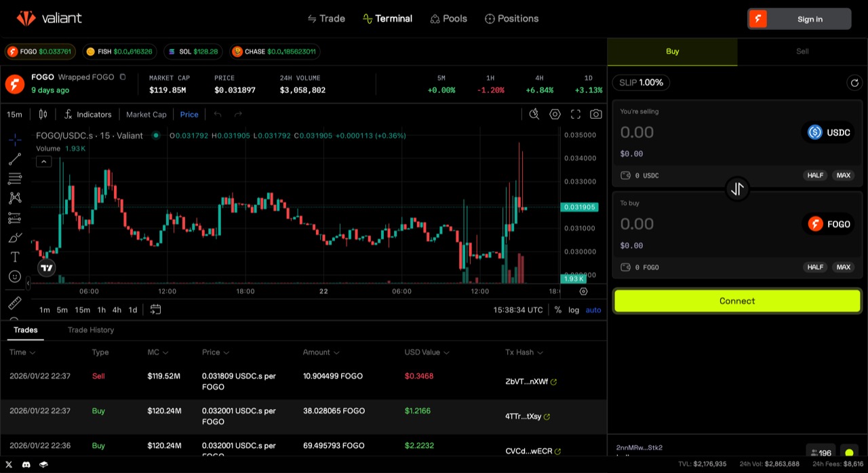
Task: Toggle the log scale on chart
Action: click(574, 309)
